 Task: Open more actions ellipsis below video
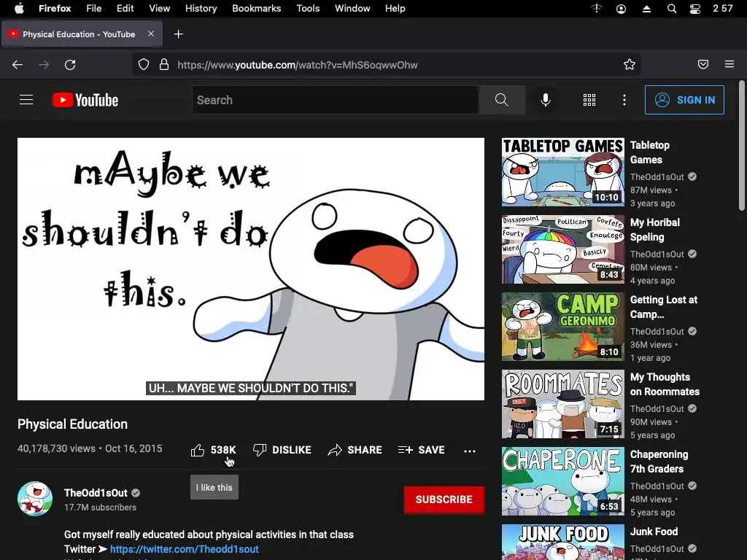coord(470,451)
